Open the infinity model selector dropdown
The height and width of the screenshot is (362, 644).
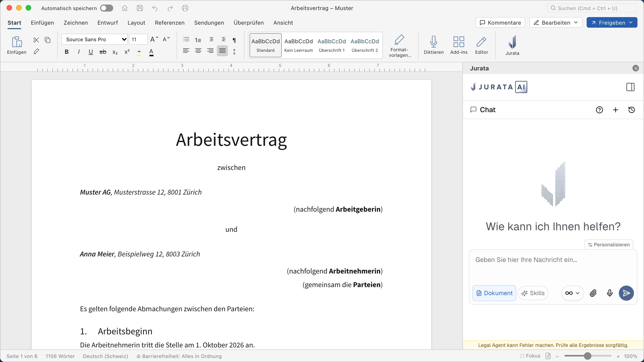coord(573,293)
